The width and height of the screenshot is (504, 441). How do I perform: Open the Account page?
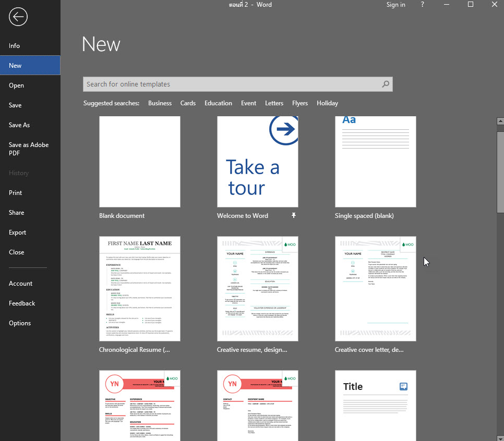[x=30, y=283]
